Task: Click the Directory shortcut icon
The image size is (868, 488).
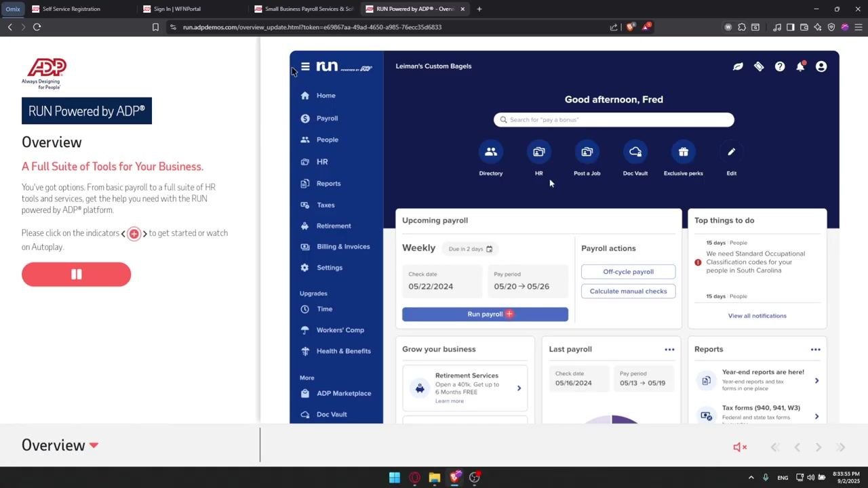Action: (x=491, y=152)
